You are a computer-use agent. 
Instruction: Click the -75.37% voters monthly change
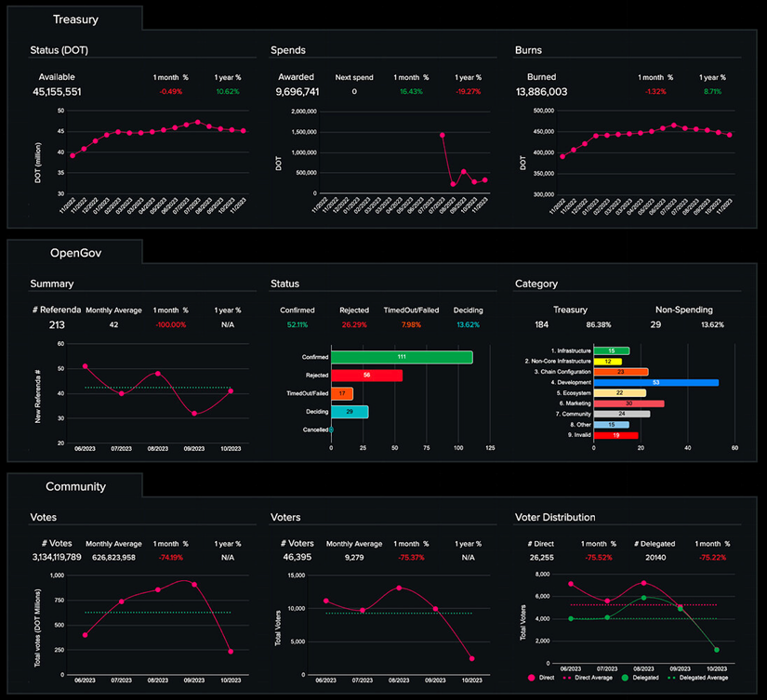[x=411, y=558]
